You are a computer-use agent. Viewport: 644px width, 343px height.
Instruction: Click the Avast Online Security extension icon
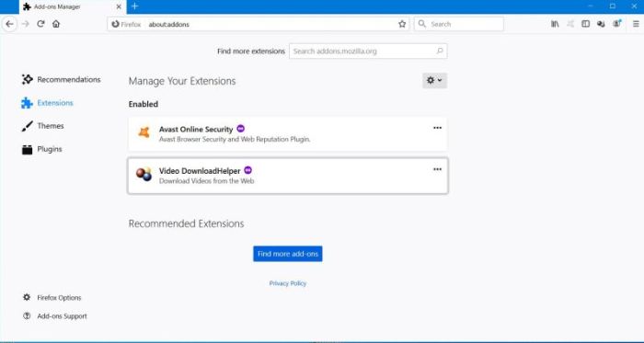tap(144, 132)
